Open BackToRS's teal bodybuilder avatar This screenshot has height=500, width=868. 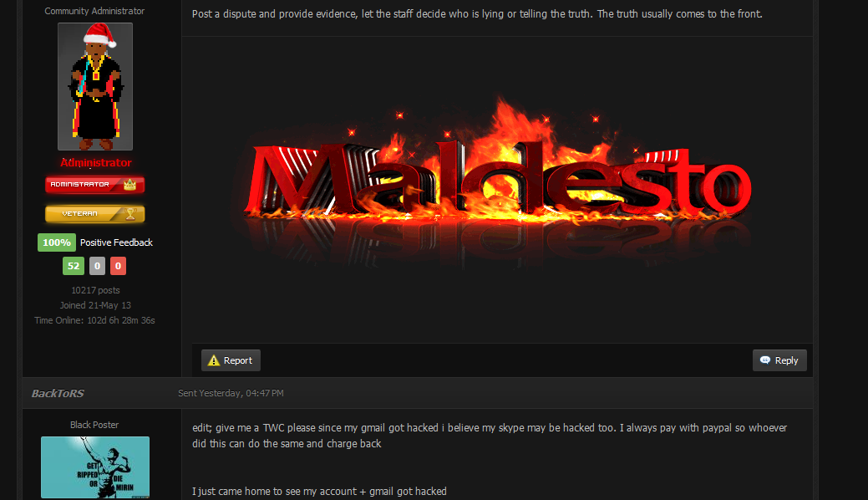[95, 467]
